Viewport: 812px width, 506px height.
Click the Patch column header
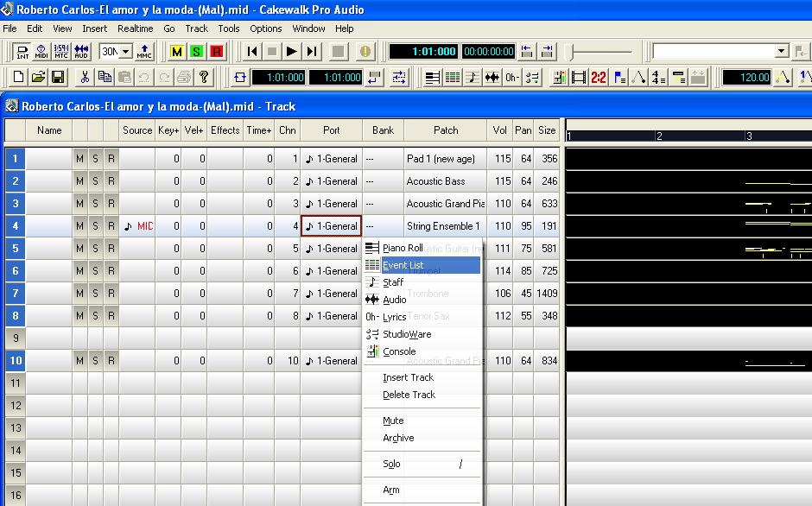pyautogui.click(x=446, y=130)
